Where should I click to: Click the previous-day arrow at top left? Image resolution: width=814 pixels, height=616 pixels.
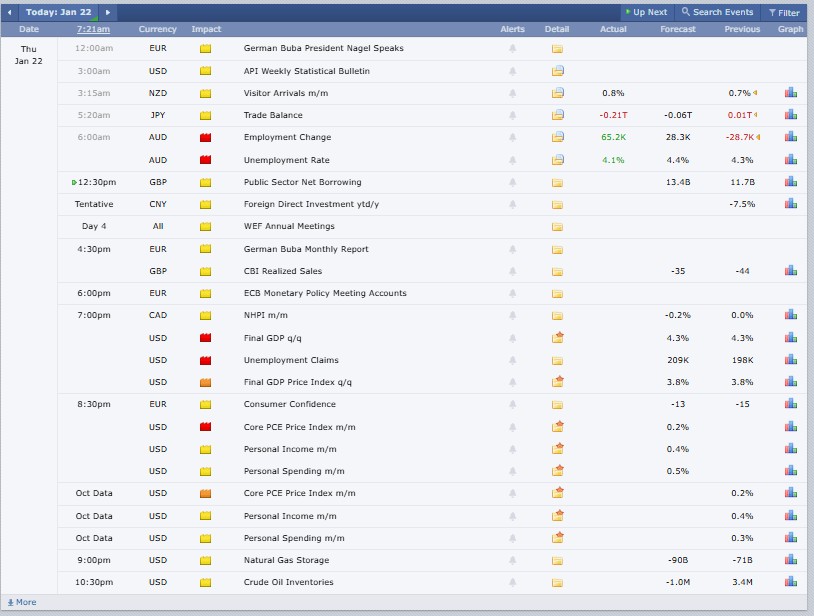[x=8, y=12]
